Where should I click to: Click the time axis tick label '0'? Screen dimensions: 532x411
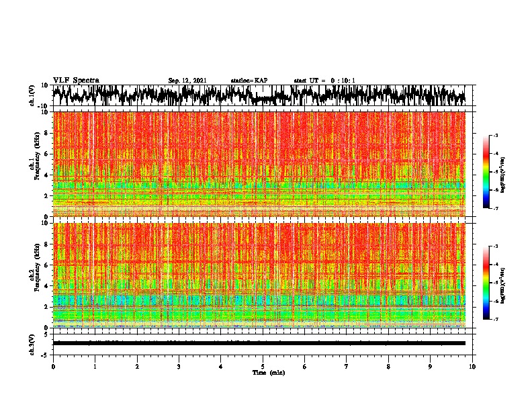pos(53,367)
